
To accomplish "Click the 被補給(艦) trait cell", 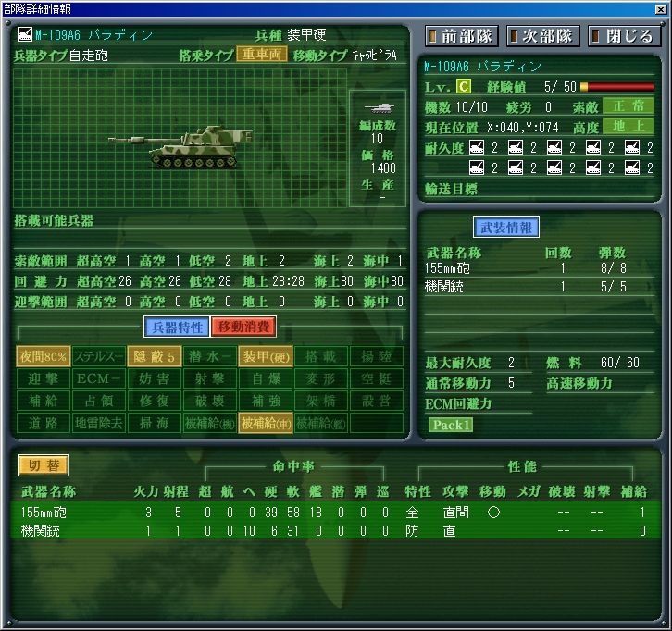I will click(x=321, y=423).
